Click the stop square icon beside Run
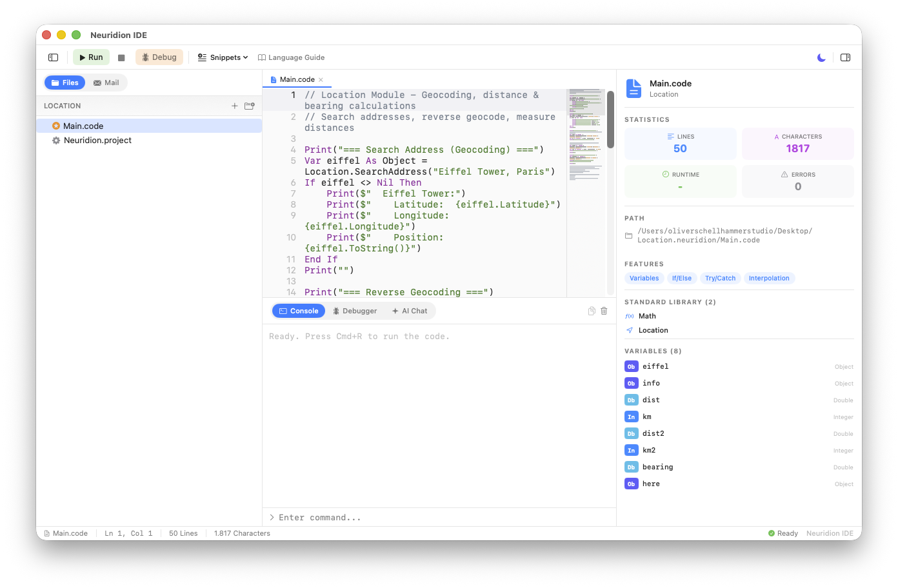This screenshot has width=898, height=588. [x=121, y=57]
